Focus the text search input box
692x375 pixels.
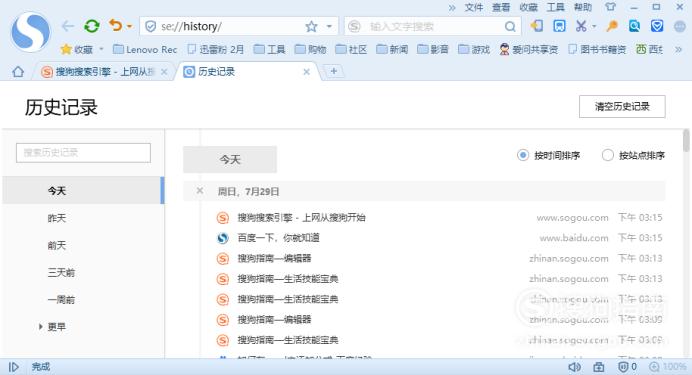[432, 26]
